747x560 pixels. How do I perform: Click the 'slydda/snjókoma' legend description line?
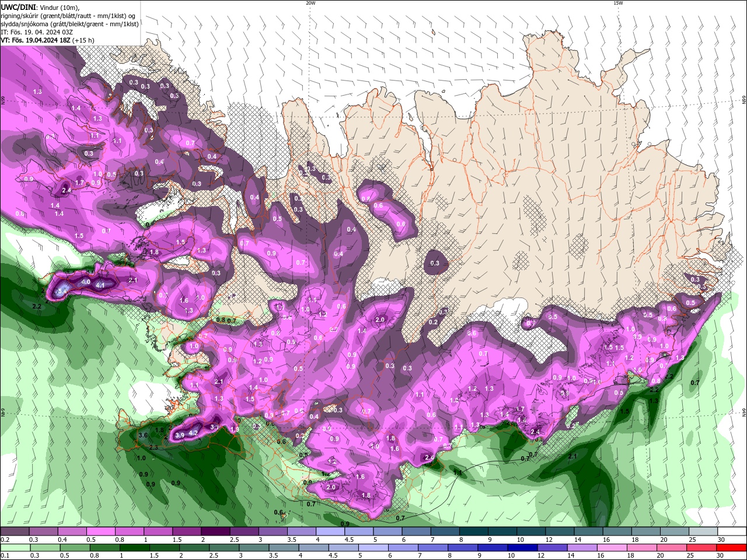(x=69, y=24)
